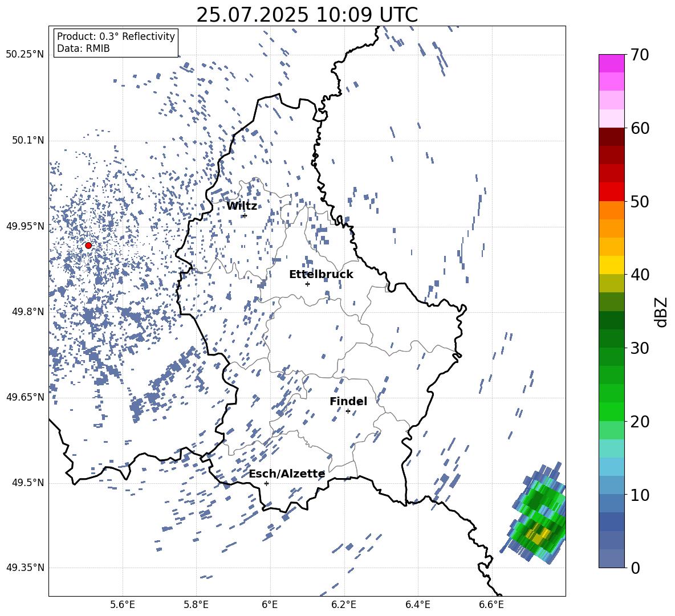Click the 6.4°E longitude label
This screenshot has height=616, width=675.
pyautogui.click(x=417, y=605)
